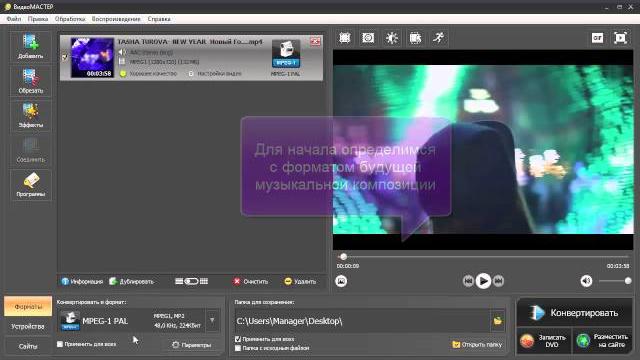Click the Конвертировать button

pos(574,313)
